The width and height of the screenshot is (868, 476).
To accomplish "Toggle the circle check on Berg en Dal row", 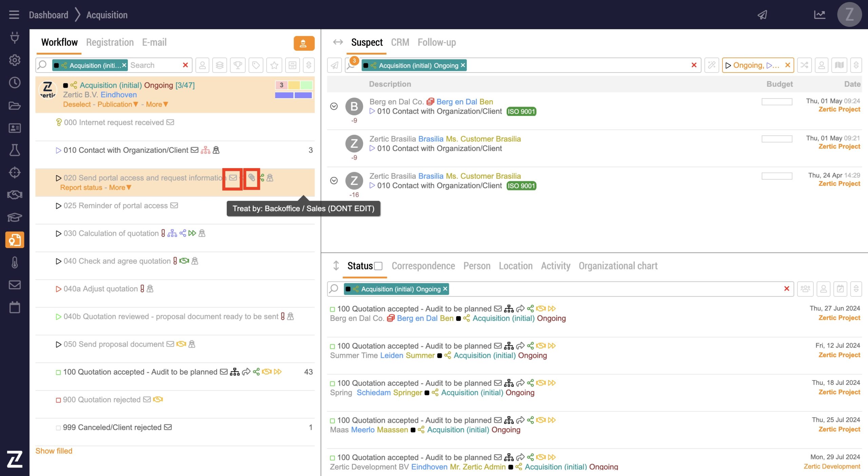I will tap(334, 106).
